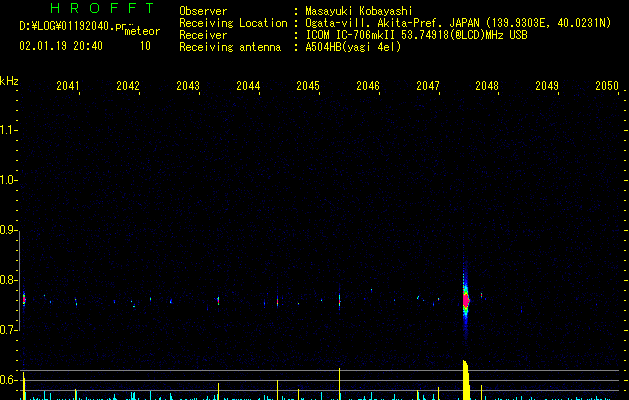Click the Receiver value ICOM IC-706mkII
This screenshot has width=629, height=400.
point(351,35)
